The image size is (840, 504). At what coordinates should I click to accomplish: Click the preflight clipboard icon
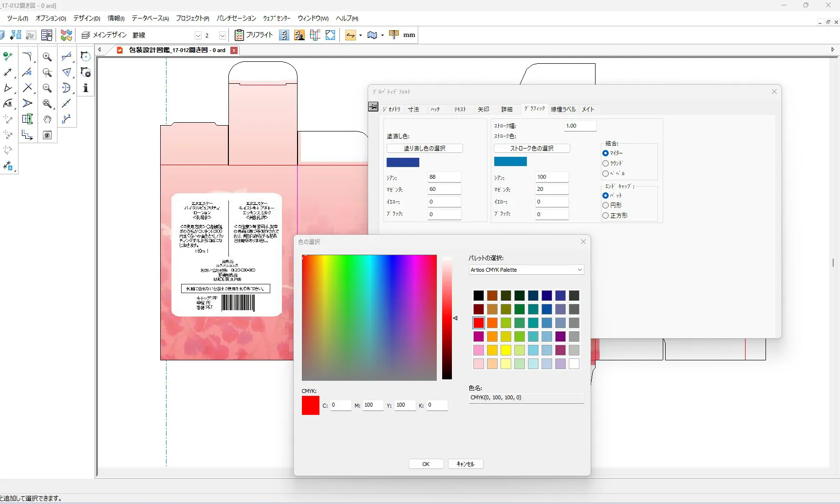(239, 35)
